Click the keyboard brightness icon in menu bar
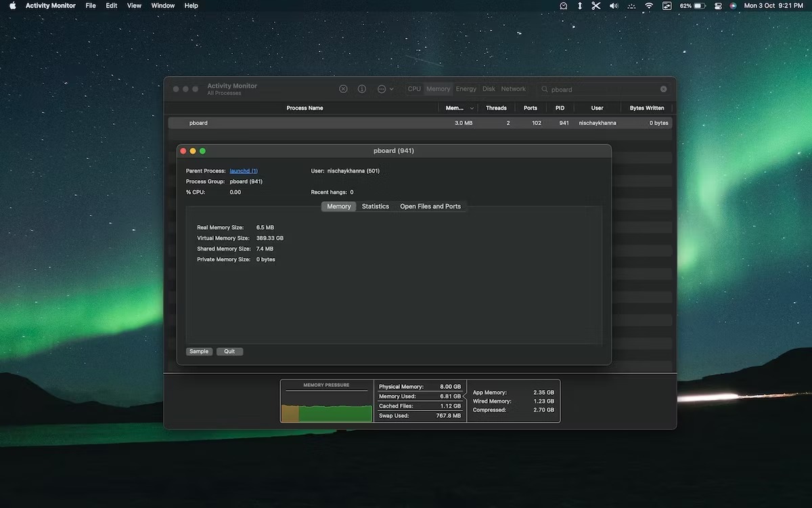 631,5
